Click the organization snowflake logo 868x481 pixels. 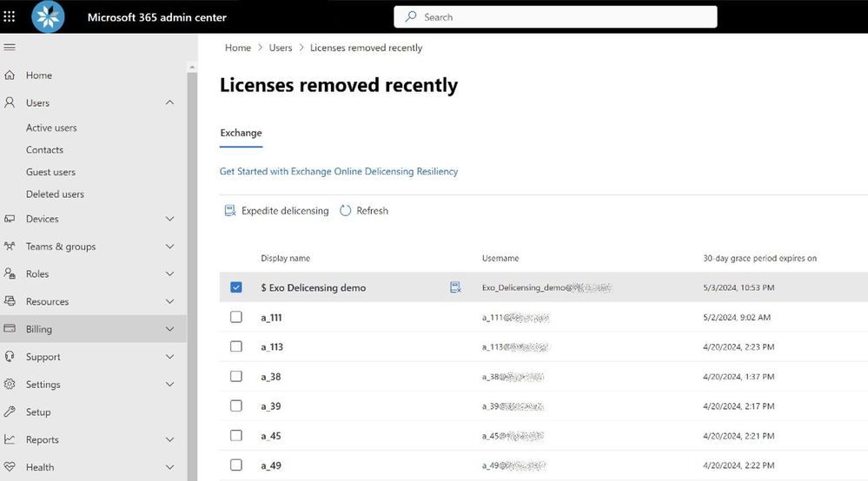click(x=48, y=16)
